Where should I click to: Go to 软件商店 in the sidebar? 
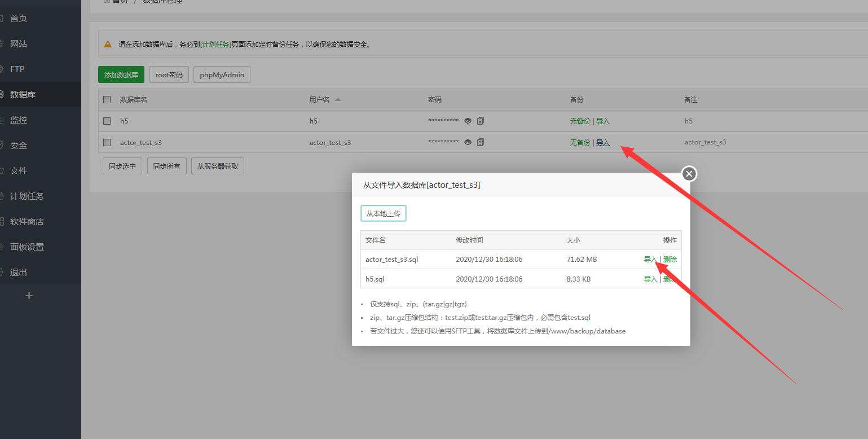click(27, 221)
